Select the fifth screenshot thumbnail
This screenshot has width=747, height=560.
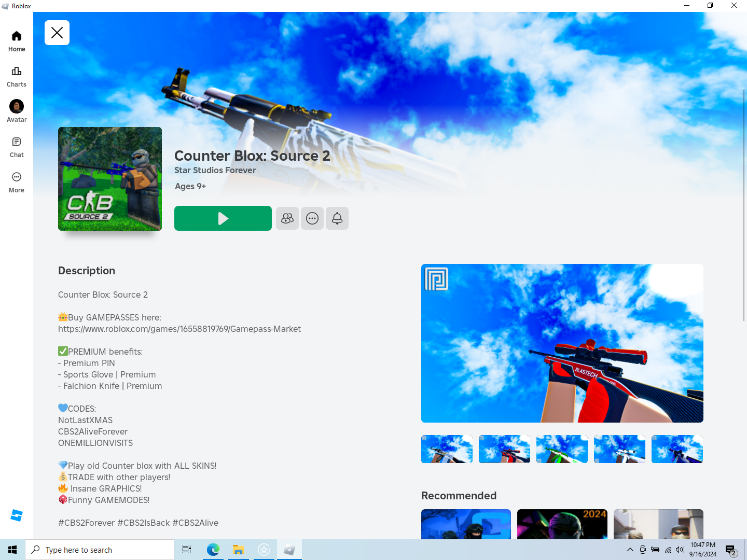(677, 449)
